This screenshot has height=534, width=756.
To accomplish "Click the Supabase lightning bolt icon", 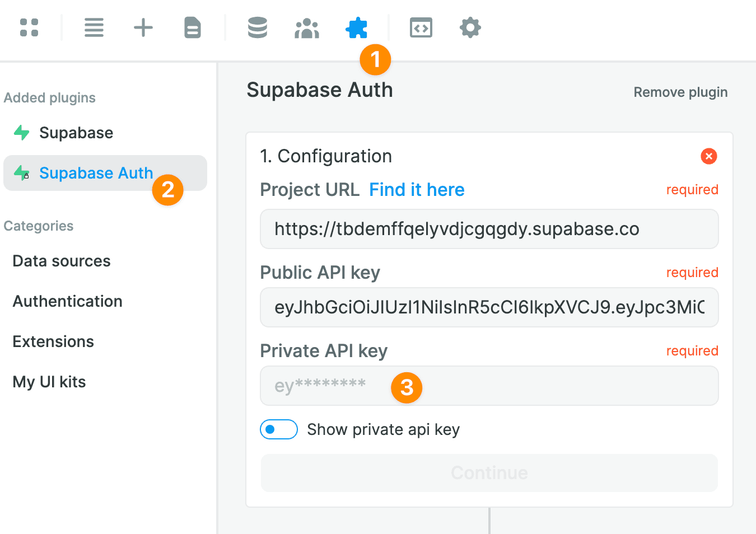I will click(22, 133).
